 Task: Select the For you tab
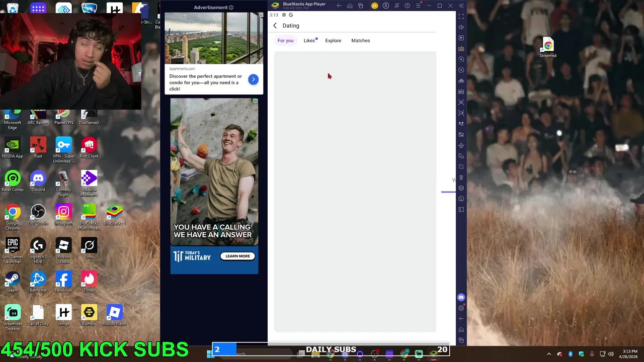[285, 41]
